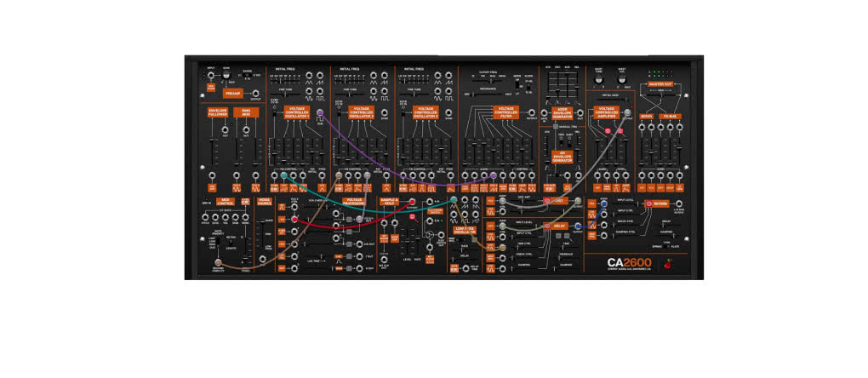
Task: Click the Sample & Hold red-cabled jack
Action: coord(413,202)
